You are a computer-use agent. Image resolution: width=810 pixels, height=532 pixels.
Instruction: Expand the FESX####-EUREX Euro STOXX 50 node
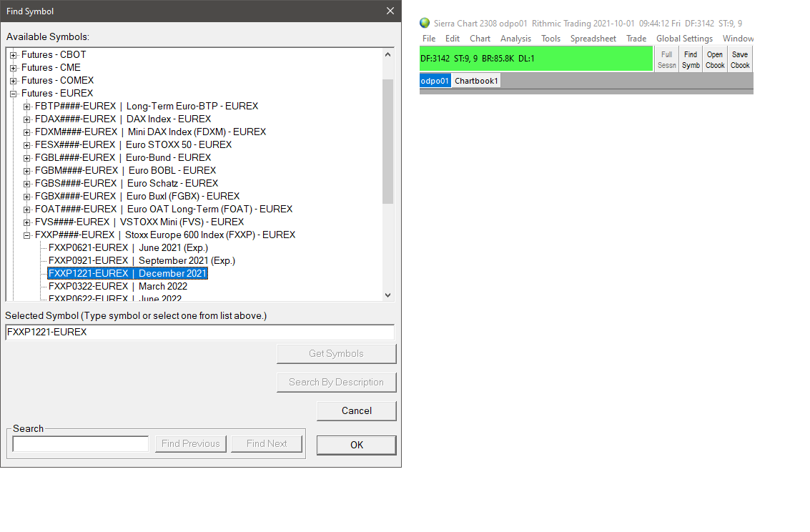27,146
